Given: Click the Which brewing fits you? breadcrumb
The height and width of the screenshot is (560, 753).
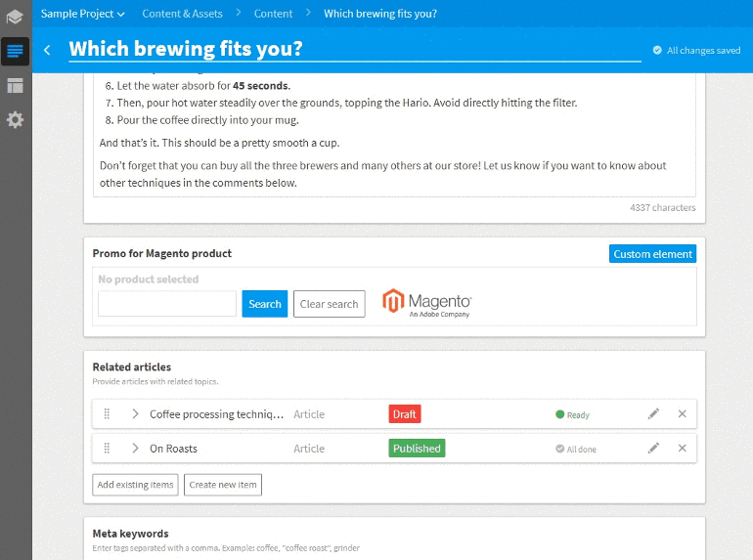Looking at the screenshot, I should pos(380,14).
